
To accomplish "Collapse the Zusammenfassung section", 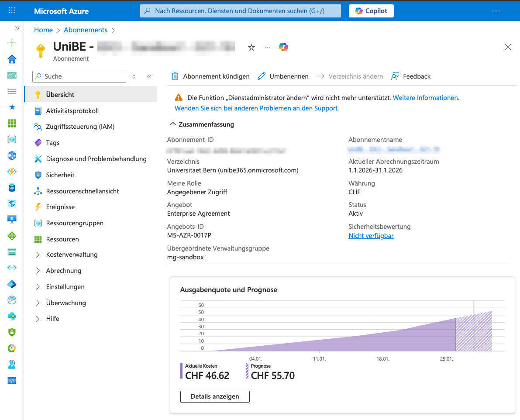I will (x=173, y=124).
